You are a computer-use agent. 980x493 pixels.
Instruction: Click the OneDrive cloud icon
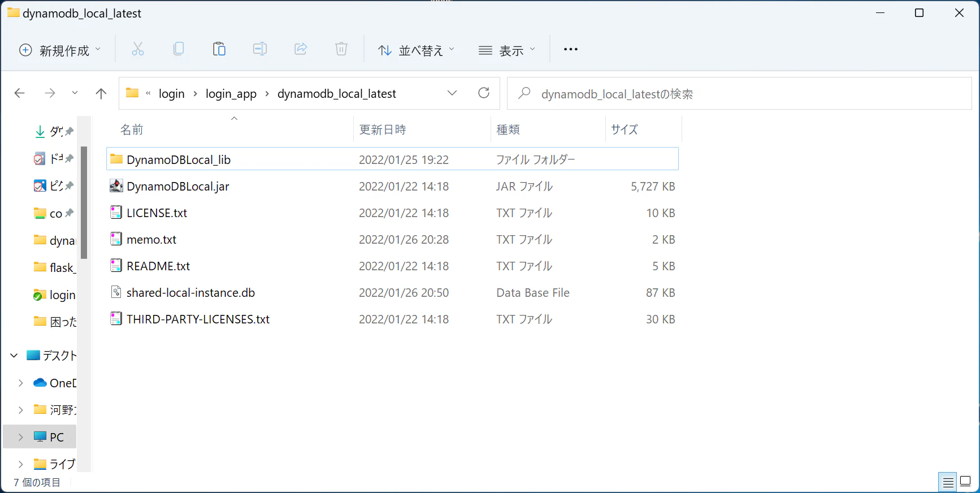click(x=40, y=383)
